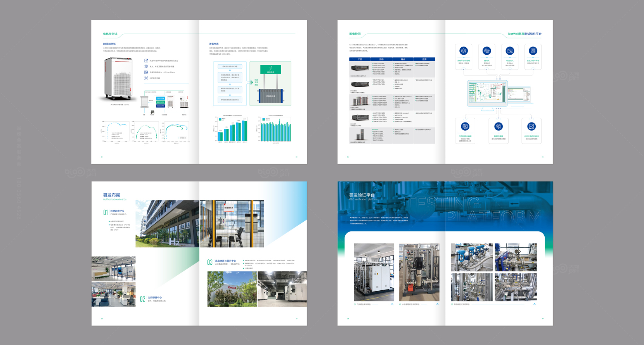Click the first EIS Nyquist curve chart

click(x=115, y=132)
